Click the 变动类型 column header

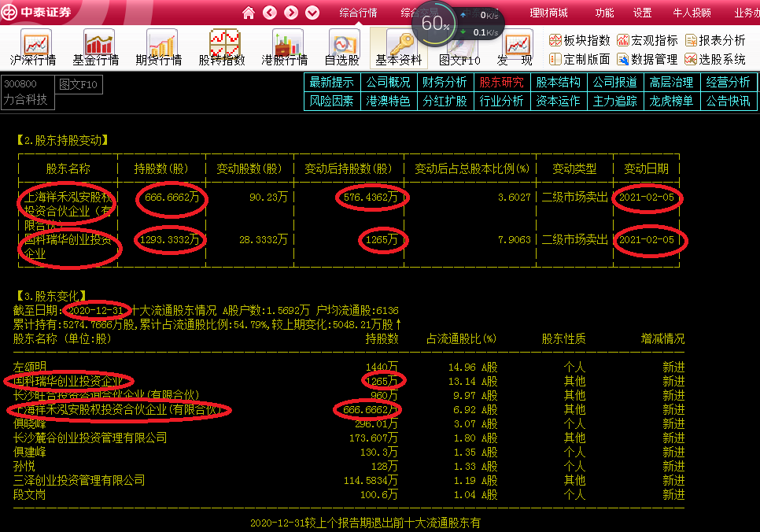click(575, 168)
